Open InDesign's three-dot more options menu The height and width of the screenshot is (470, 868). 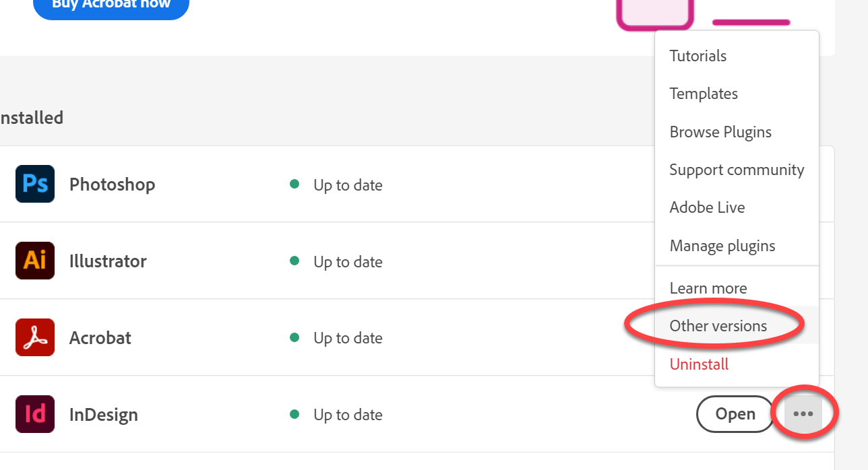click(803, 414)
